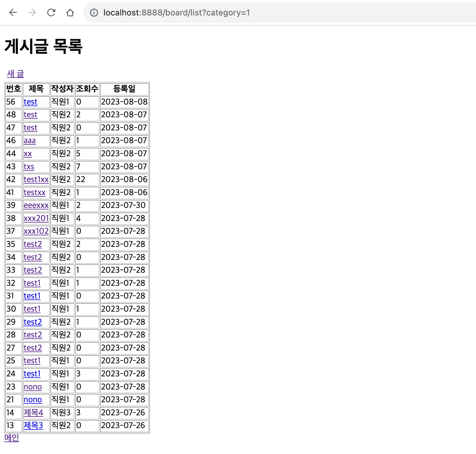Open the 제목3 post link
Screen dimensions: 476x454
[33, 425]
